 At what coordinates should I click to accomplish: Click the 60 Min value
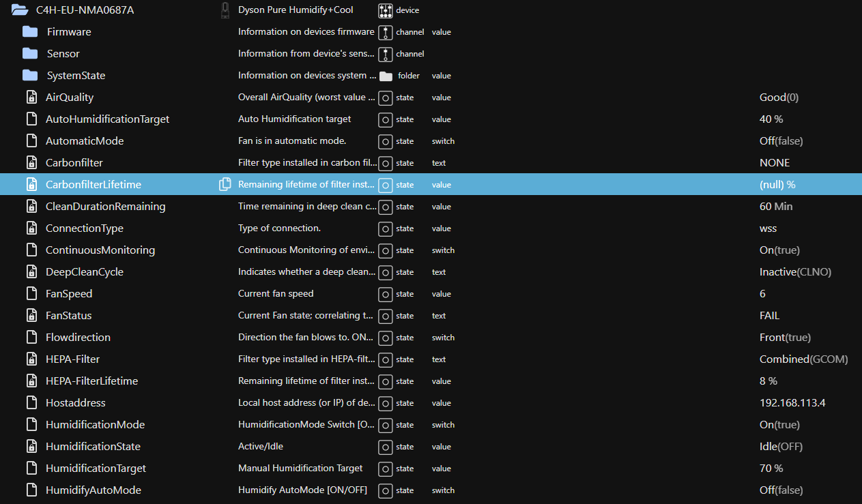776,207
